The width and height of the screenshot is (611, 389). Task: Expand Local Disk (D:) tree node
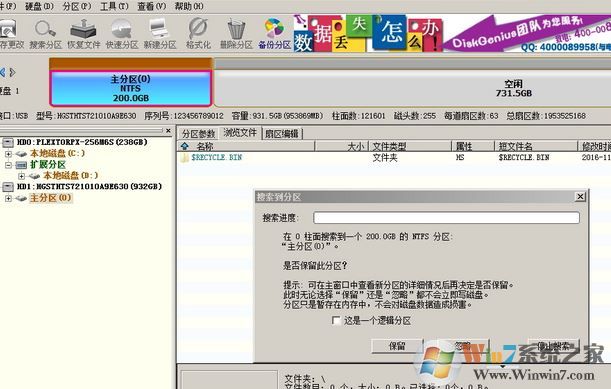pyautogui.click(x=21, y=176)
